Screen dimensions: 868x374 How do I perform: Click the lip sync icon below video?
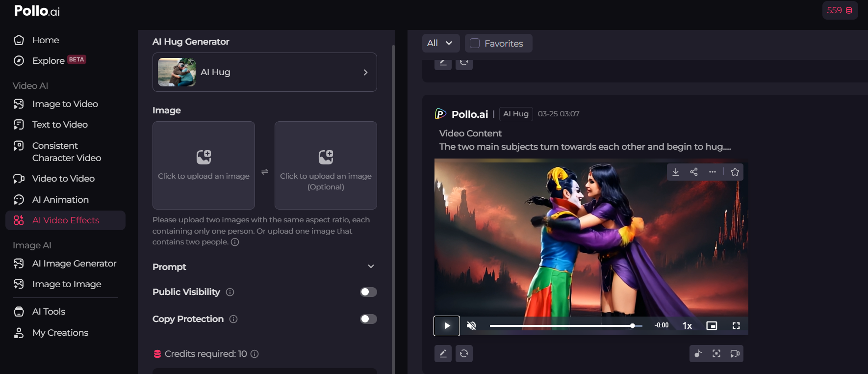pos(735,353)
